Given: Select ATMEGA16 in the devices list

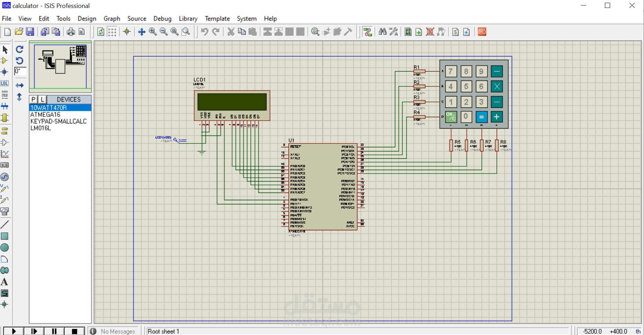Looking at the screenshot, I should [45, 114].
